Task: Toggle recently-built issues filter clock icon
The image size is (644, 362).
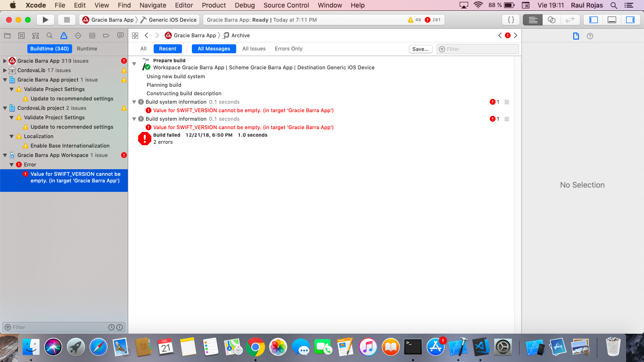Action: [112, 327]
